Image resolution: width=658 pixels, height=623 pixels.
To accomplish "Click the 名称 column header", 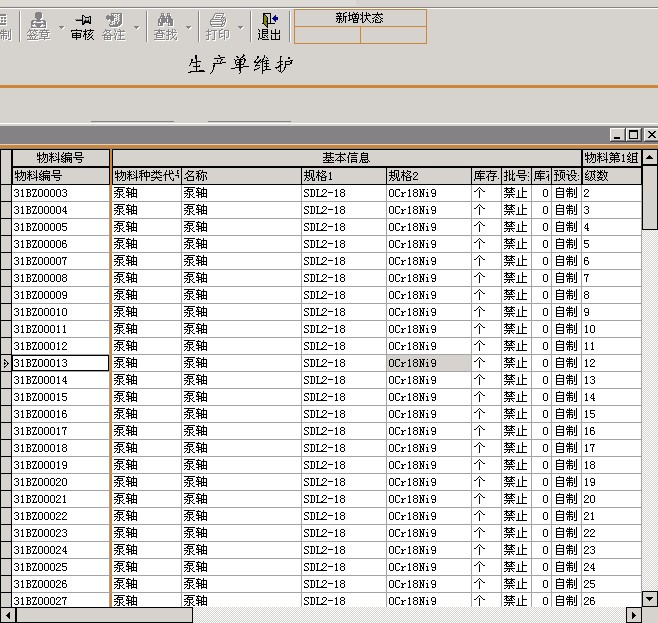I will [x=241, y=175].
